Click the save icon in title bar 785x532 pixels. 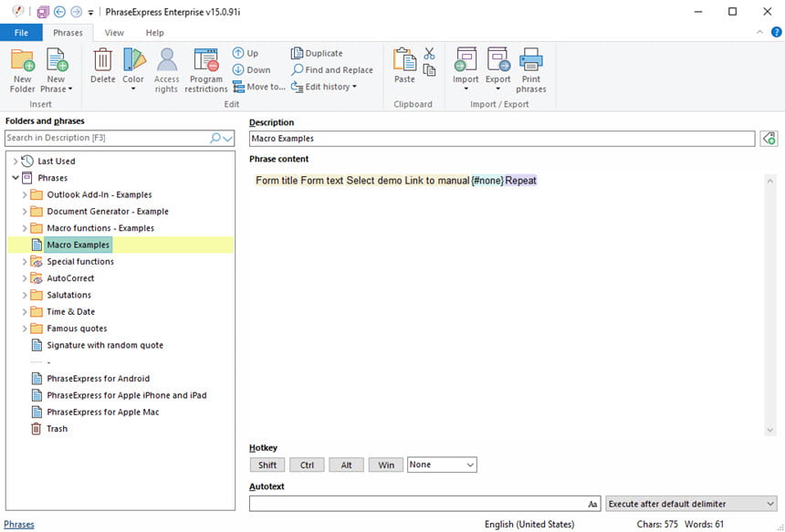(43, 12)
